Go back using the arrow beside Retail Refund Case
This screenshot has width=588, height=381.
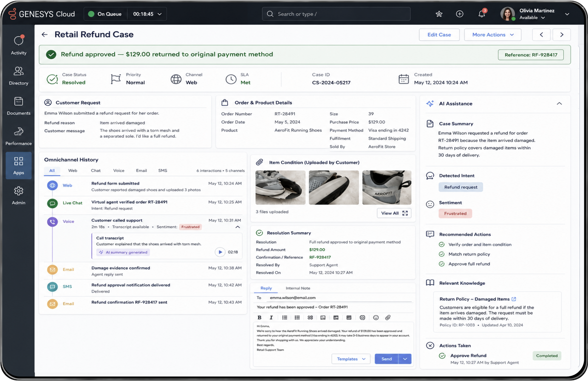[x=45, y=35]
